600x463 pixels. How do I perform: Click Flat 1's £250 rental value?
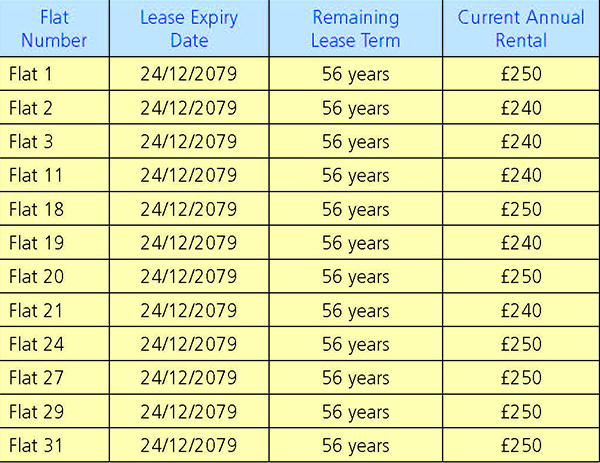(521, 74)
